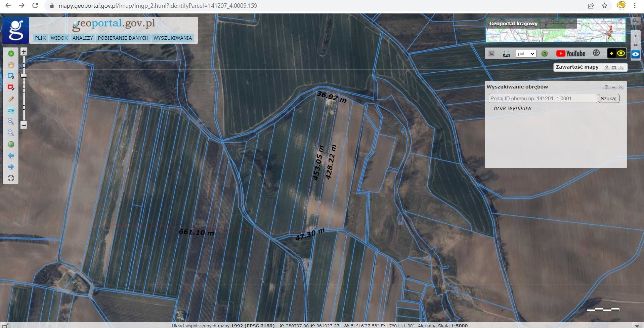Click the magnifier zoom-in tool
The width and height of the screenshot is (644, 328).
click(x=11, y=121)
